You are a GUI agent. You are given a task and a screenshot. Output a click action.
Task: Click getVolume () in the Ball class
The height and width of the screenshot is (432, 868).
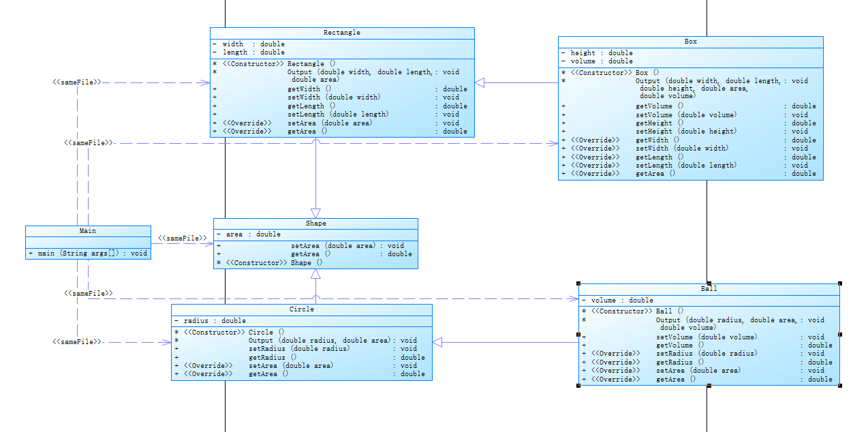pos(707,345)
